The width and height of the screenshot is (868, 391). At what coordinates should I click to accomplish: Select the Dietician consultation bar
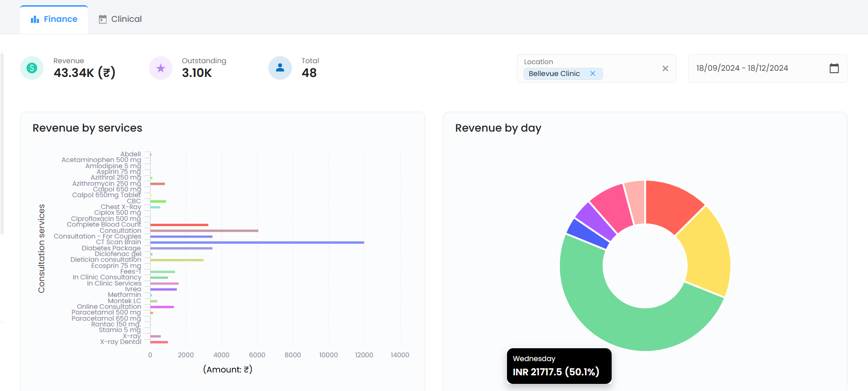tap(177, 260)
